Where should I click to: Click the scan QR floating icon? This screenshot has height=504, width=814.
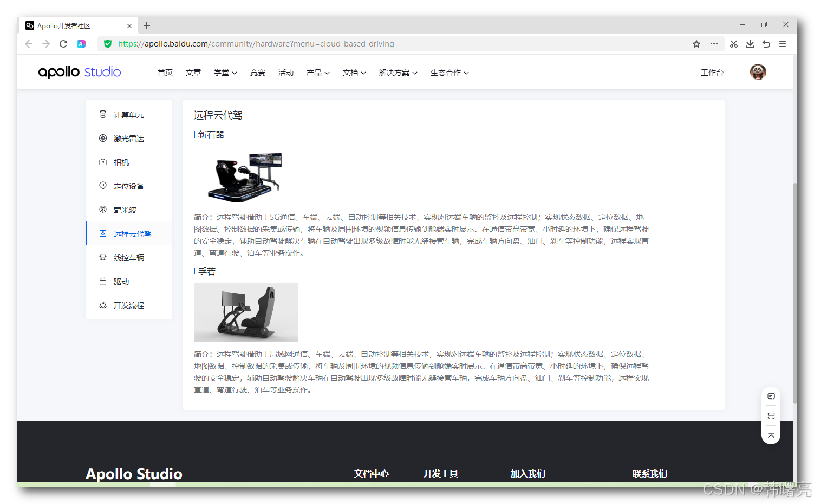point(771,416)
